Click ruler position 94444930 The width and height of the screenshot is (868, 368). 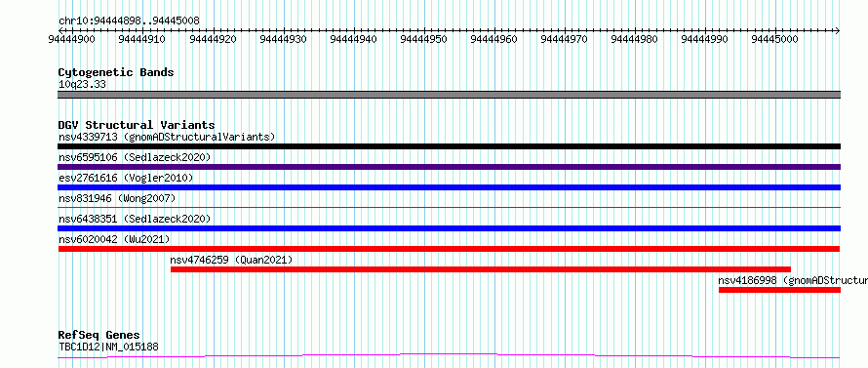283,39
